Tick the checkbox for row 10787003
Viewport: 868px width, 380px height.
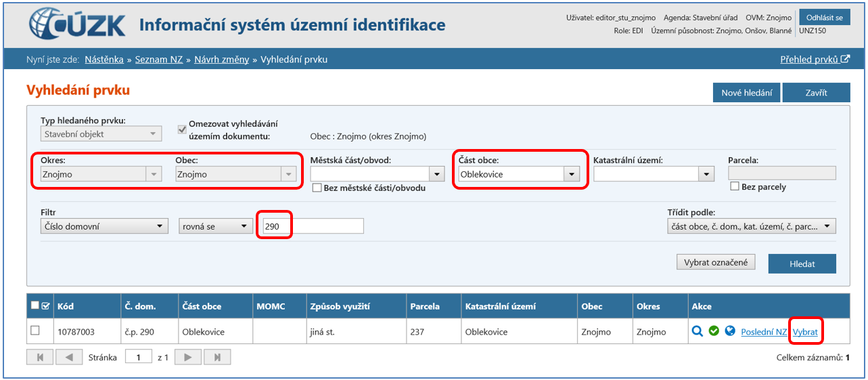click(x=35, y=331)
